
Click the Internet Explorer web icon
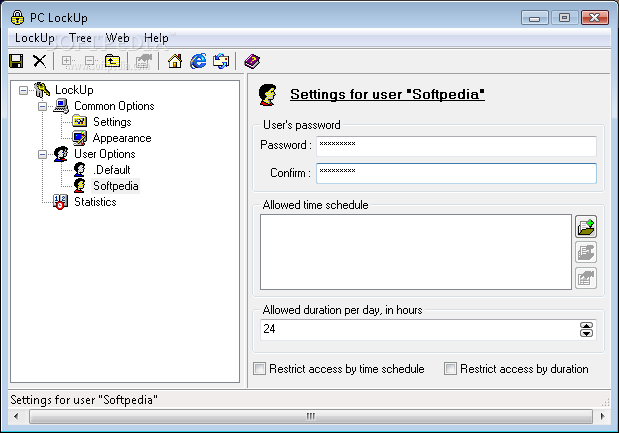point(198,61)
